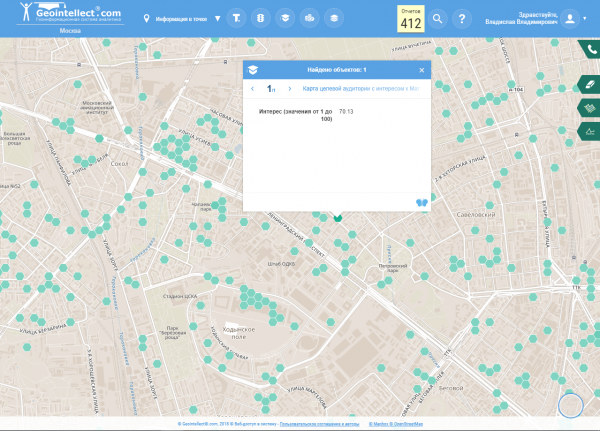The height and width of the screenshot is (431, 600).
Task: Click the butterfly icon in popup footer
Action: (x=422, y=202)
